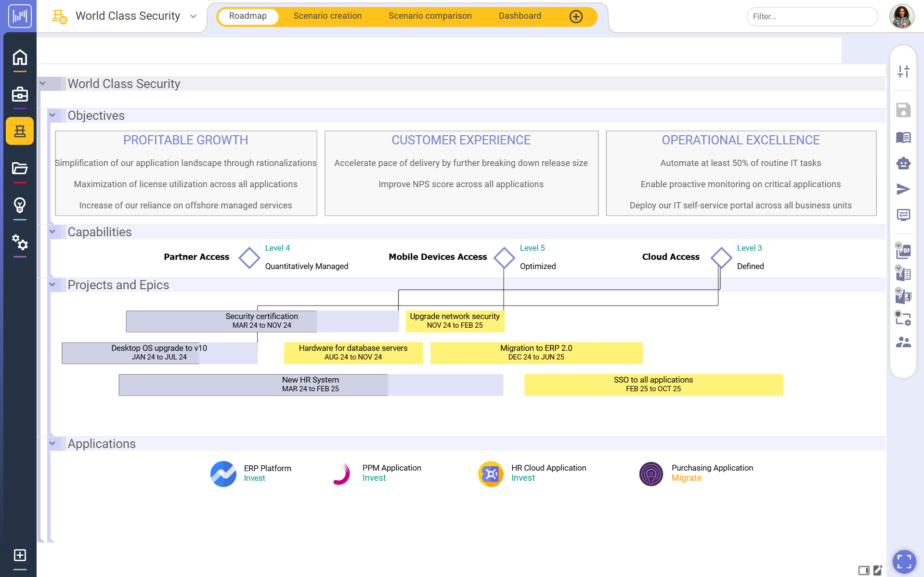Viewport: 924px width, 577px height.
Task: Export the roadmap to Excel
Action: pos(904,274)
